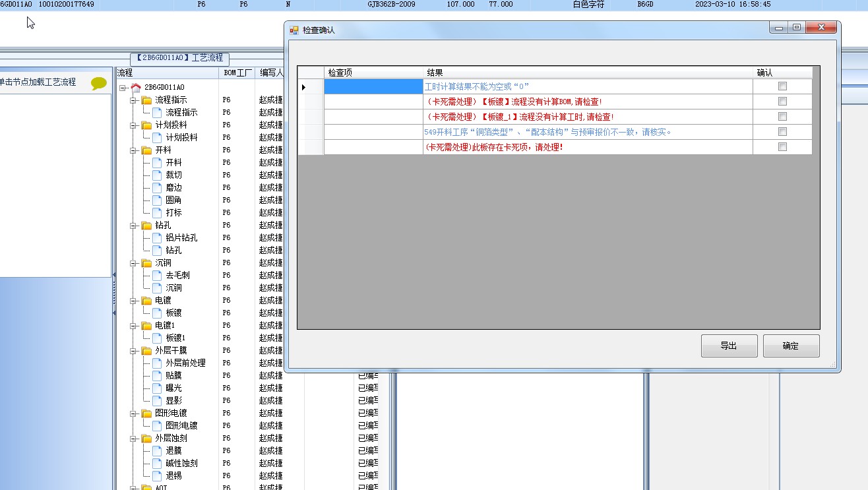This screenshot has height=490, width=868.
Task: Close the 检查确认 dialog
Action: [821, 28]
